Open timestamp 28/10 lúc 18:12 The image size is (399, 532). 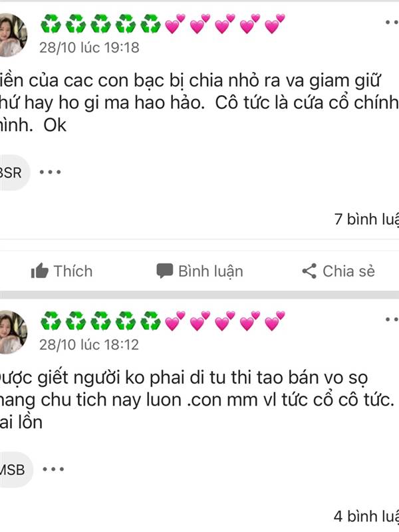point(89,344)
